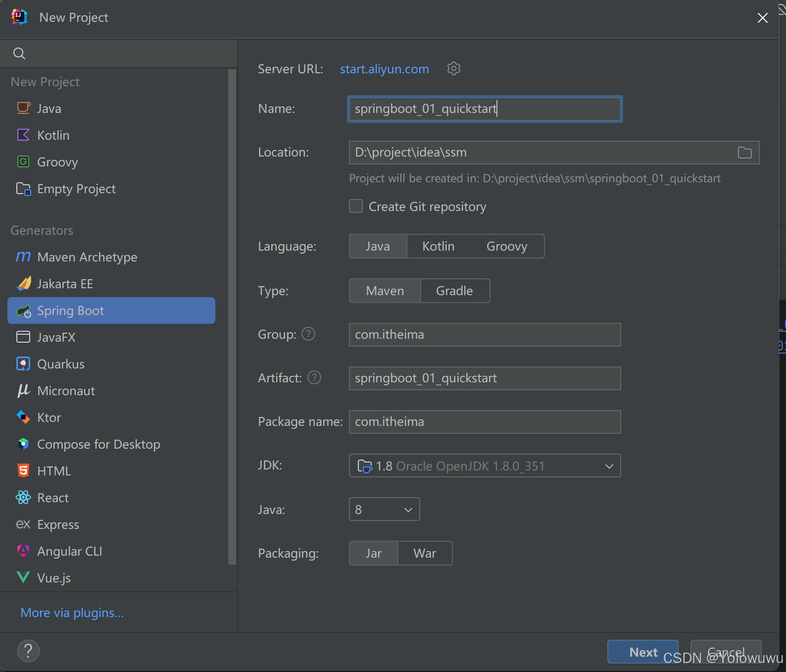Click the Angular CLI icon
This screenshot has width=786, height=672.
point(23,551)
